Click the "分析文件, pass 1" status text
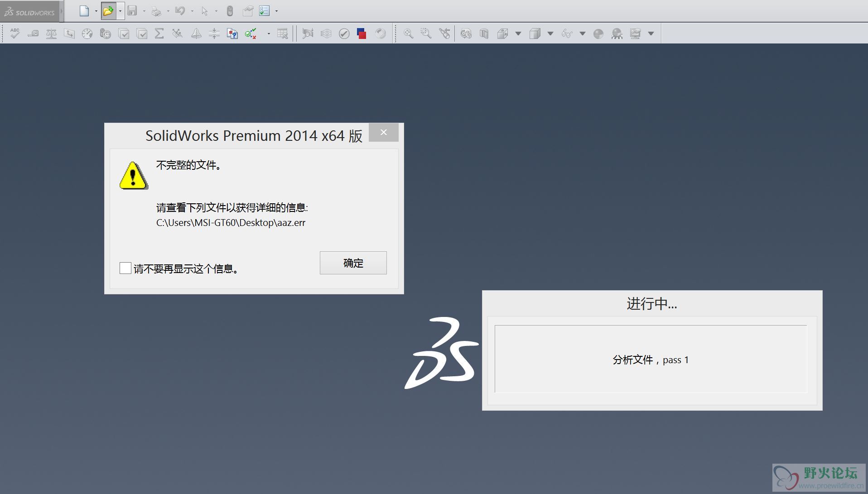 651,360
